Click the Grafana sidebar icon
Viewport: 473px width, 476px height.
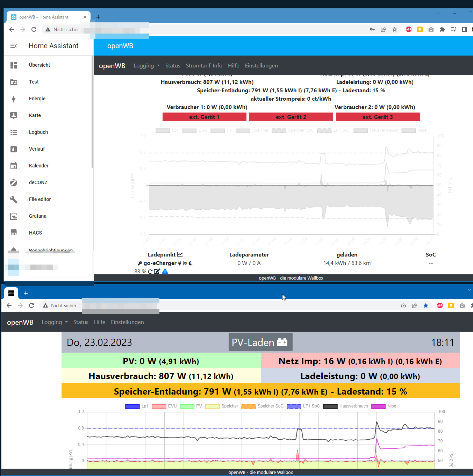(14, 216)
